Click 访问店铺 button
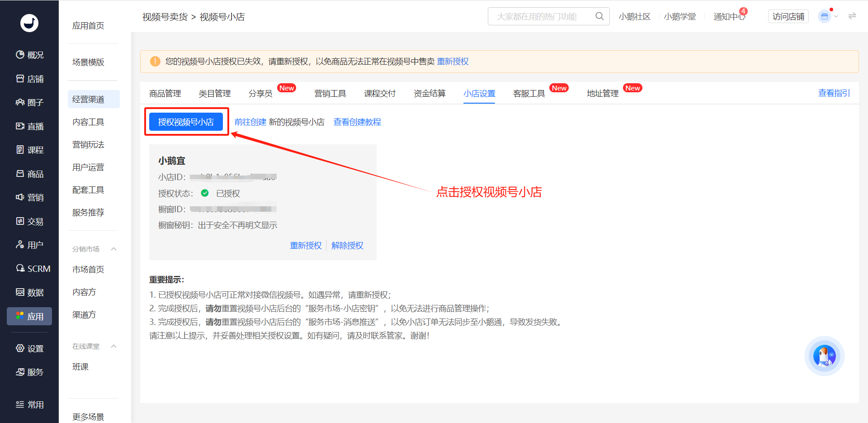The height and width of the screenshot is (423, 868). tap(788, 16)
